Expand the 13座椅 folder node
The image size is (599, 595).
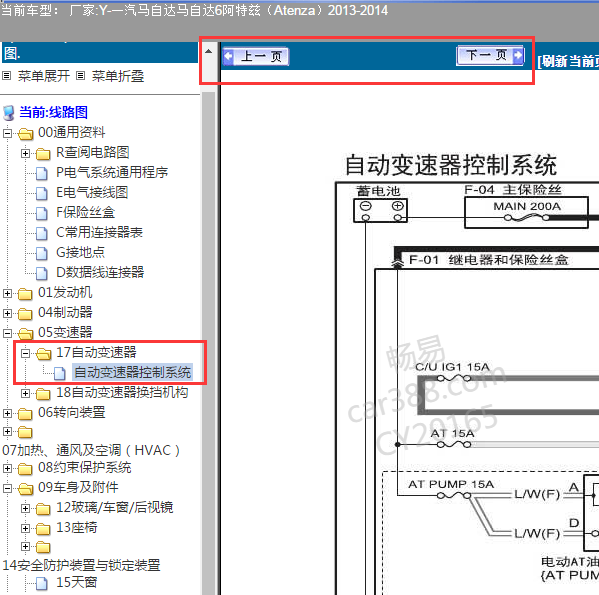(x=25, y=528)
